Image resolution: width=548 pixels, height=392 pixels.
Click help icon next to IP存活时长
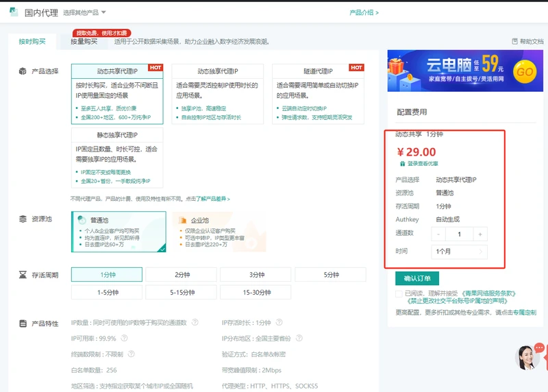tap(279, 322)
